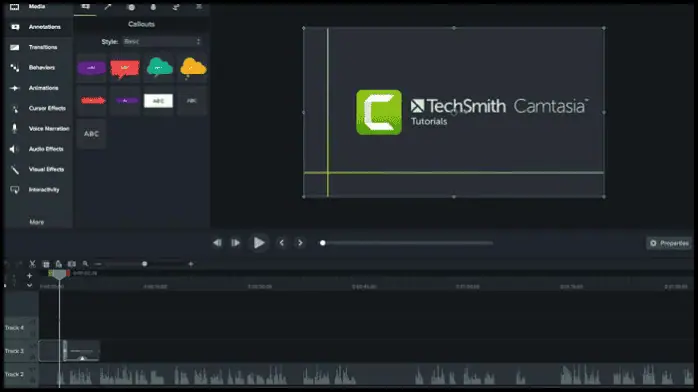Choose the yellow thought cloud callout
The width and height of the screenshot is (698, 392).
coord(192,68)
